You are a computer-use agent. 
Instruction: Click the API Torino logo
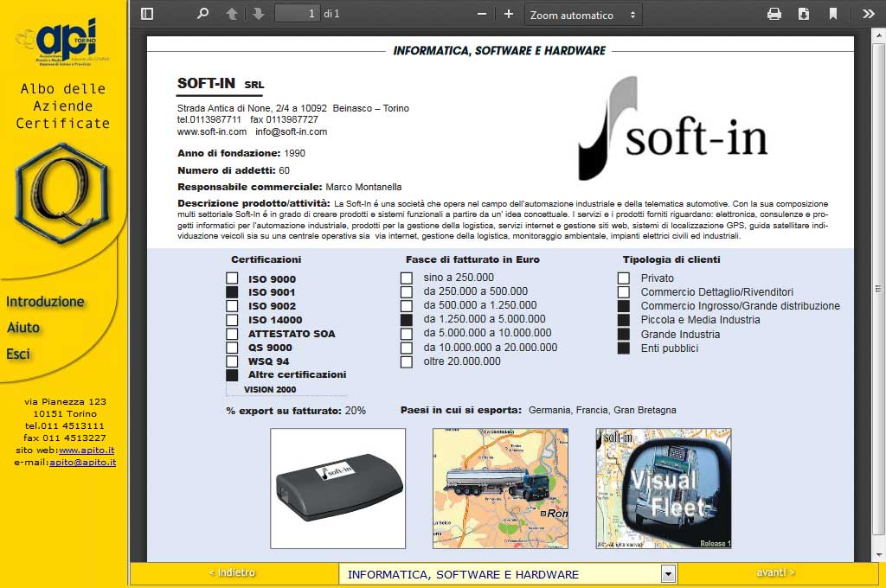coord(62,42)
